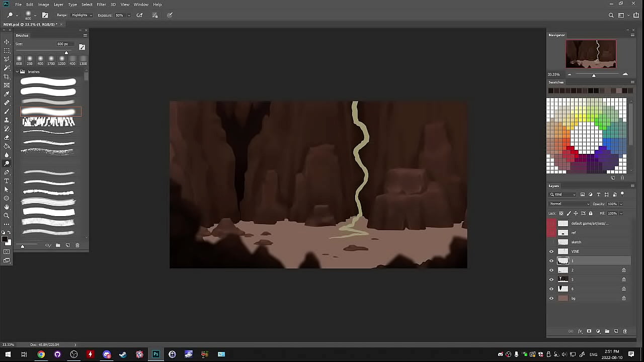
Task: Select the Zoom tool
Action: 7,215
